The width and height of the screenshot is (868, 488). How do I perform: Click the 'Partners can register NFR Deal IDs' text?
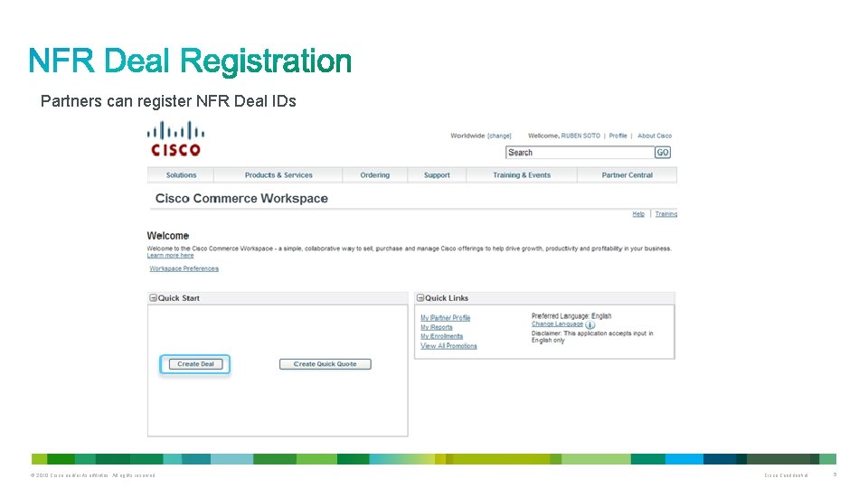click(168, 101)
